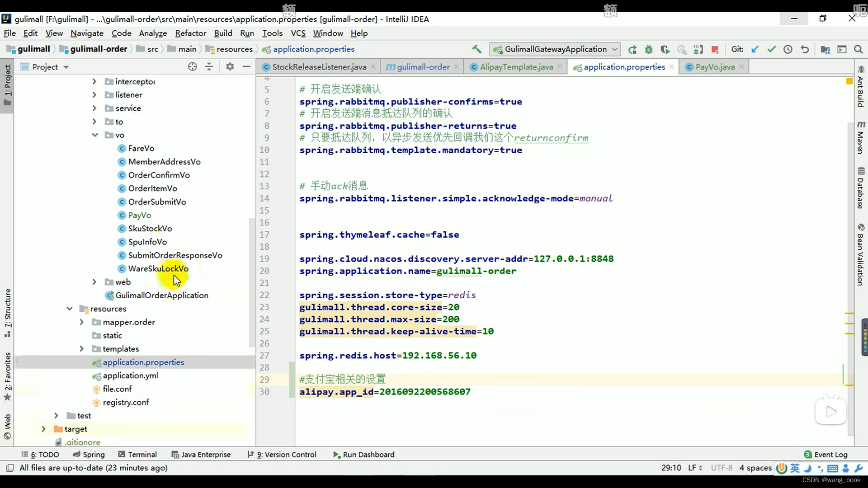
Task: Open Bean Validation side panel
Action: point(860,254)
